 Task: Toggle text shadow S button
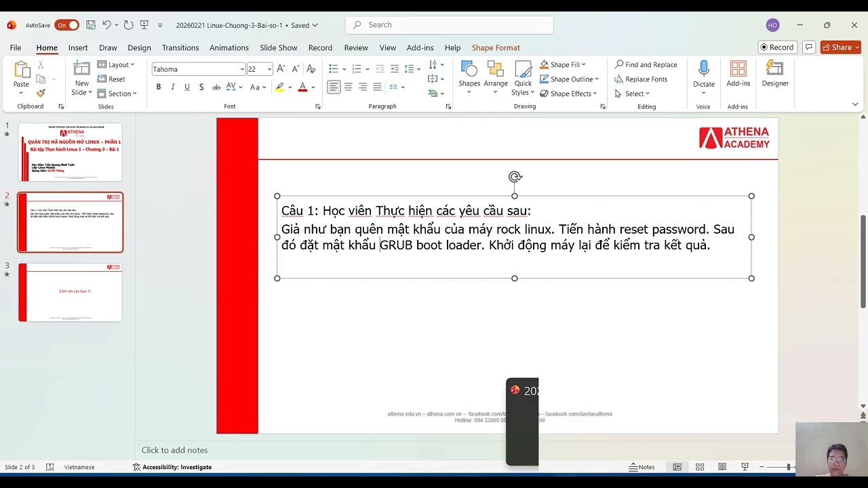coord(201,87)
